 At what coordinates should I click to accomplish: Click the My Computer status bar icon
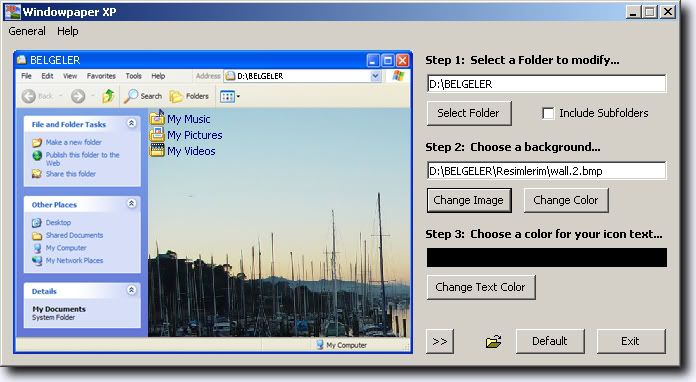click(x=320, y=345)
